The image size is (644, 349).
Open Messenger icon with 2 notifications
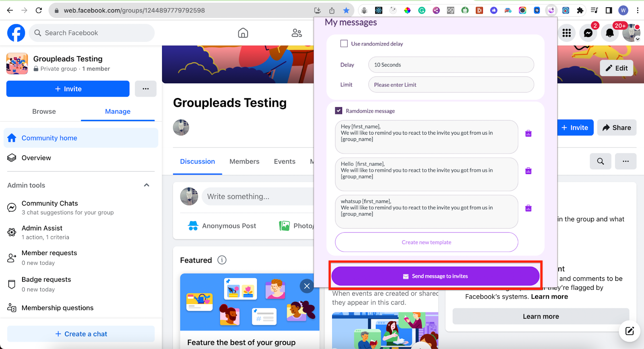(588, 33)
